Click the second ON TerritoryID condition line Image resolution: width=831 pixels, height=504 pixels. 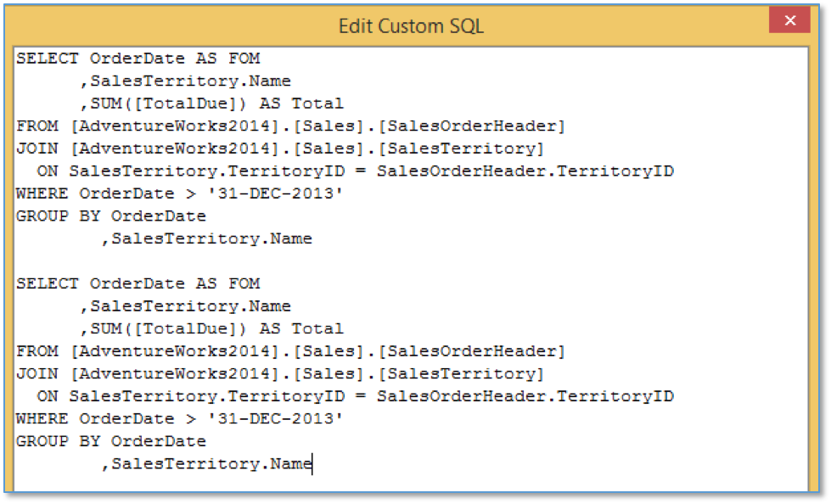pos(356,396)
